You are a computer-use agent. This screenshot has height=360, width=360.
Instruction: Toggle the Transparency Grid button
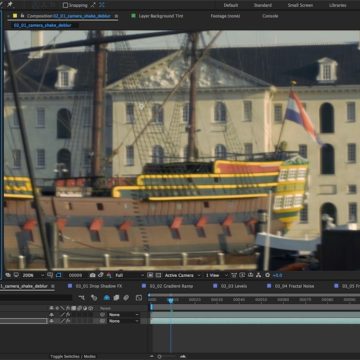[158, 275]
